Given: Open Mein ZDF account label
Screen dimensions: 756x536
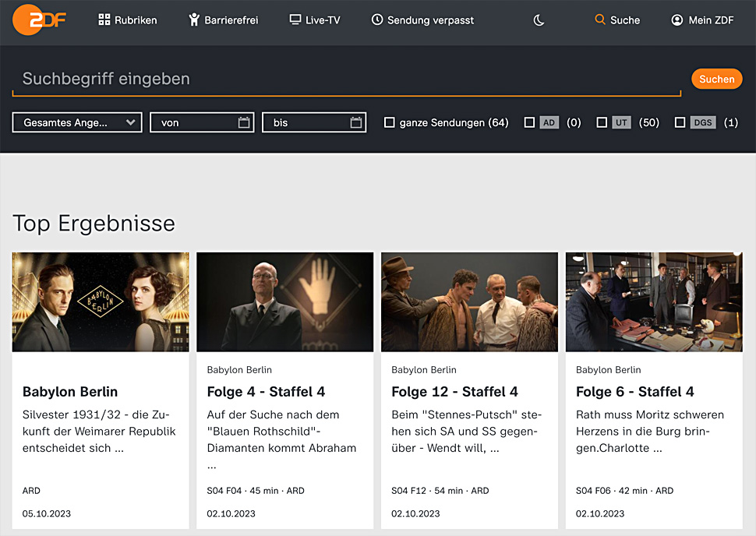Looking at the screenshot, I should (x=711, y=19).
